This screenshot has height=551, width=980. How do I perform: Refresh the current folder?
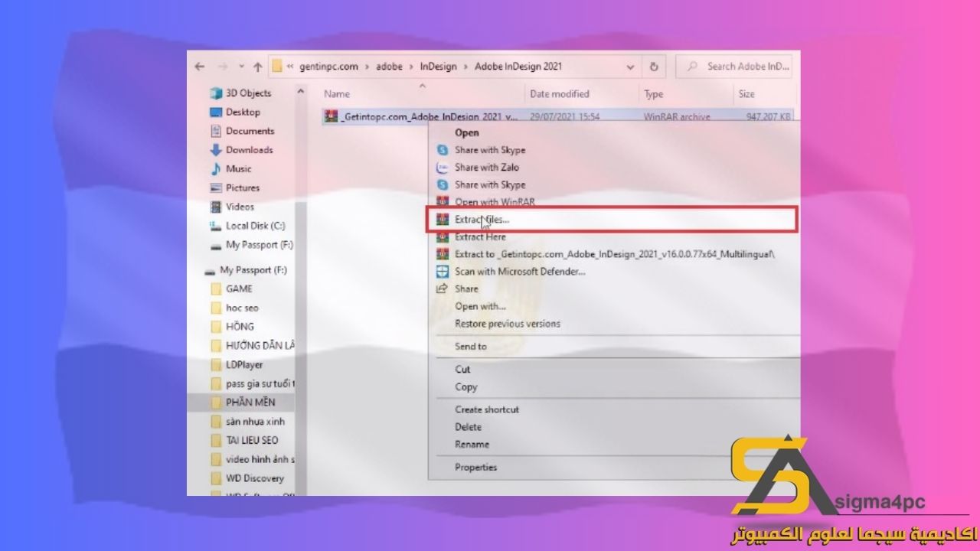654,67
